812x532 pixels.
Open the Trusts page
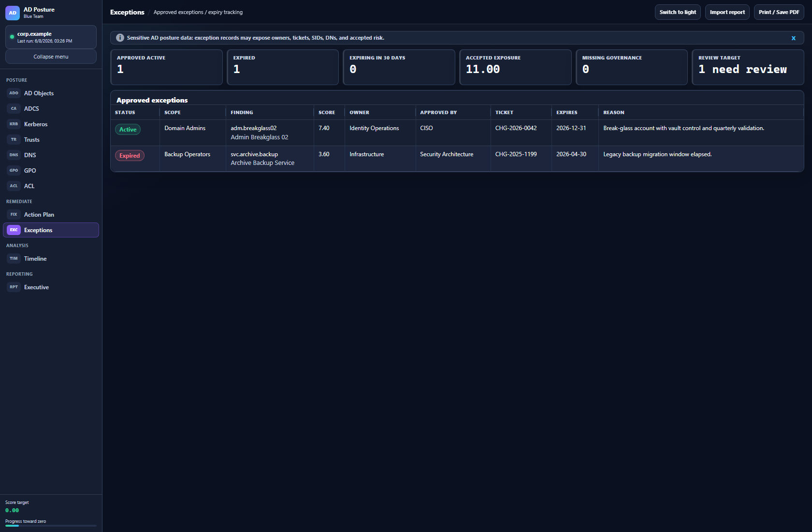pos(51,140)
